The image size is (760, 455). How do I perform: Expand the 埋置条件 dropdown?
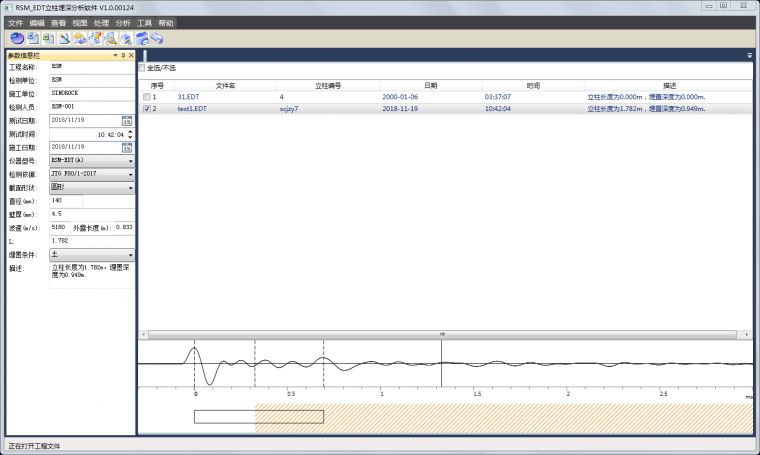pyautogui.click(x=129, y=254)
